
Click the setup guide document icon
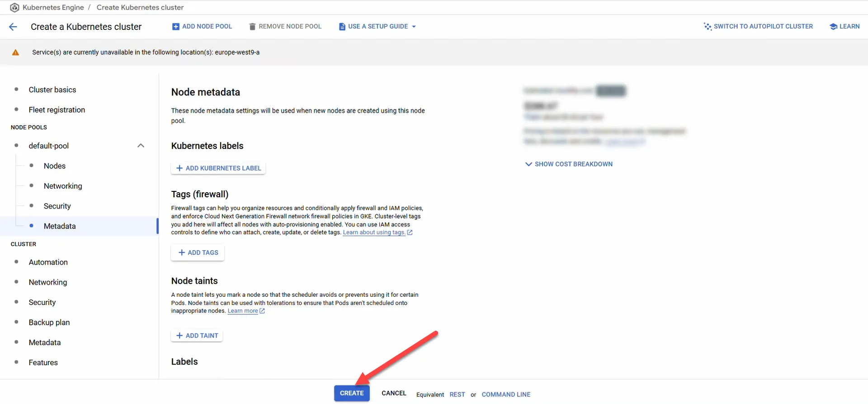(x=342, y=27)
